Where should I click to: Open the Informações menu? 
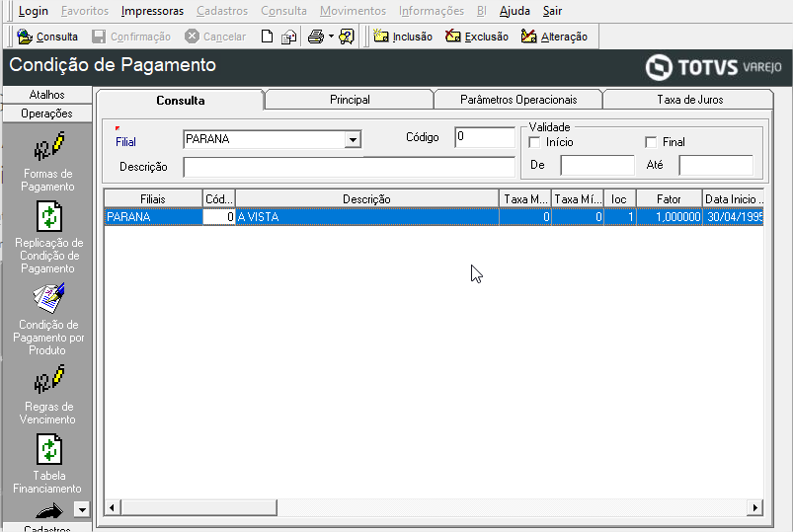pyautogui.click(x=431, y=11)
